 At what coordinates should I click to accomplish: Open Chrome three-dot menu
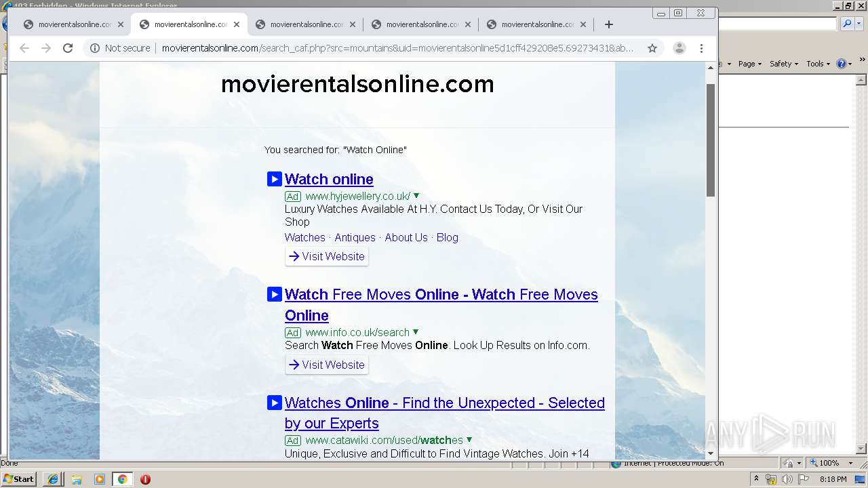pos(702,48)
